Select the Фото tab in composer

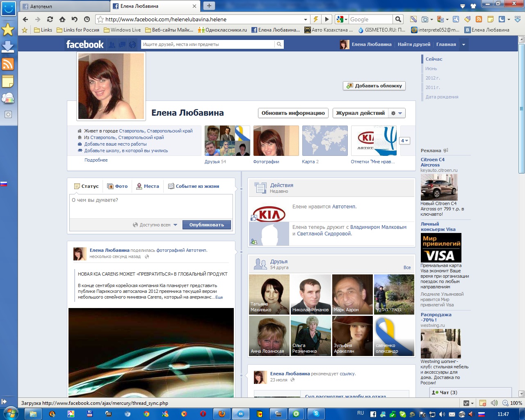click(x=117, y=186)
